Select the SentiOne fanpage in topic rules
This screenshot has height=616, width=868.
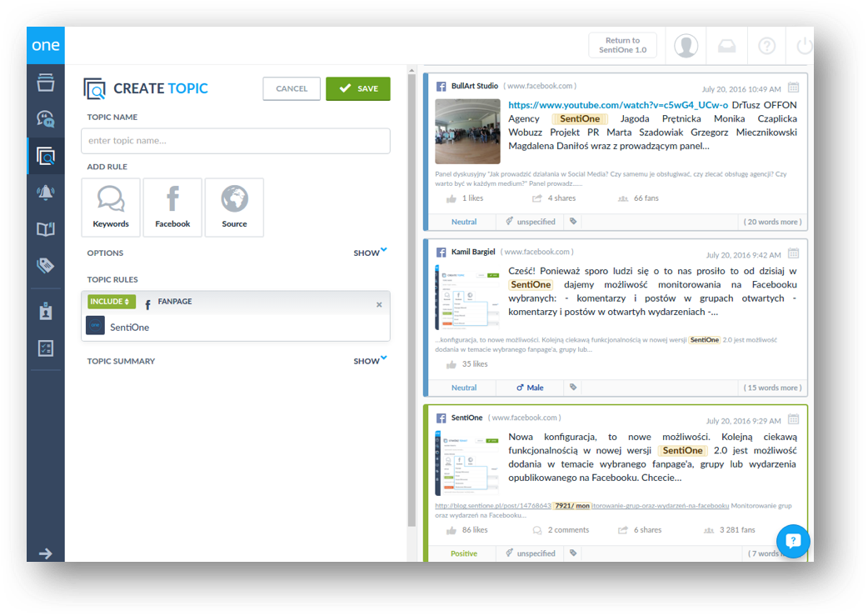[236, 328]
